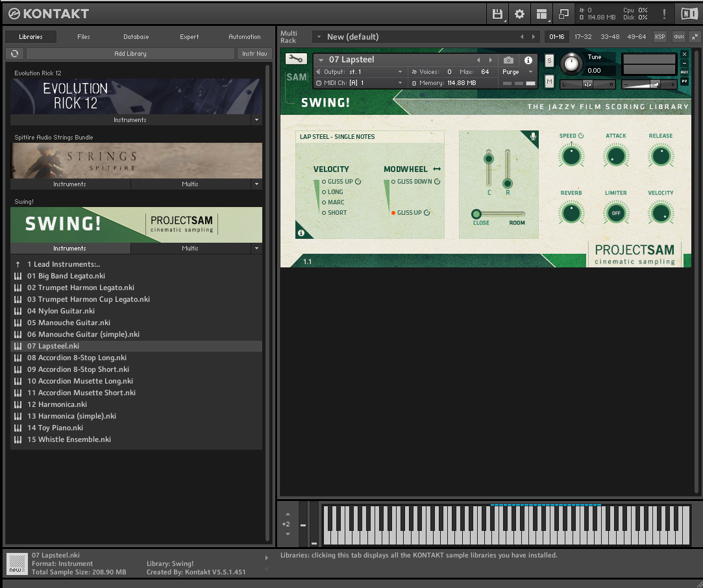Click the info icon in the articulation panel
Viewport: 703px width, 588px height.
[301, 232]
